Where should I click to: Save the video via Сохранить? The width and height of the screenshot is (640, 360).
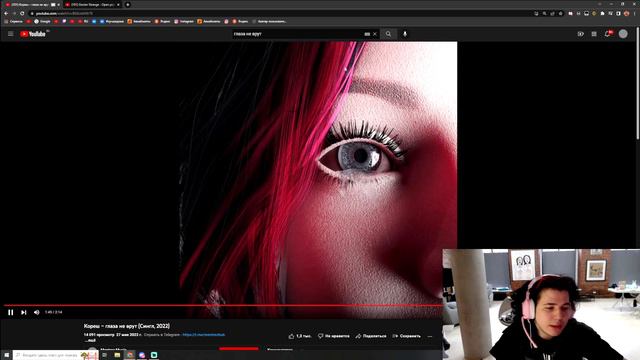[407, 336]
